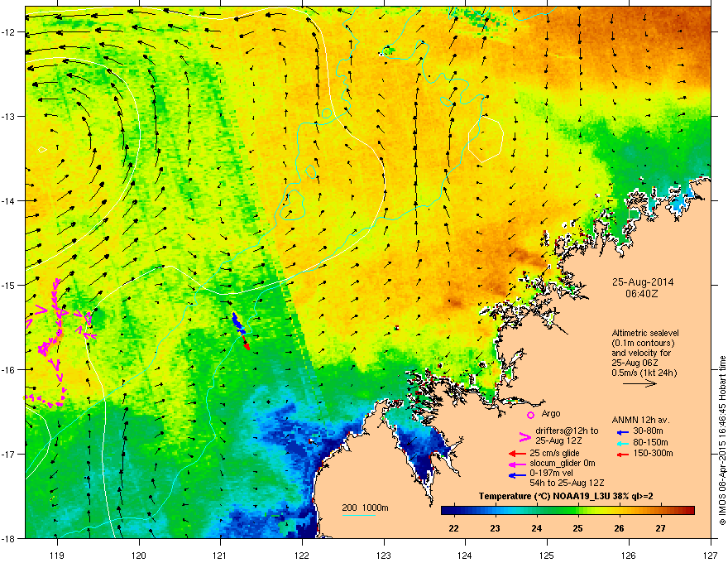Click the blue ANMN 30-80m arrow symbol
The height and width of the screenshot is (563, 728).
point(623,432)
